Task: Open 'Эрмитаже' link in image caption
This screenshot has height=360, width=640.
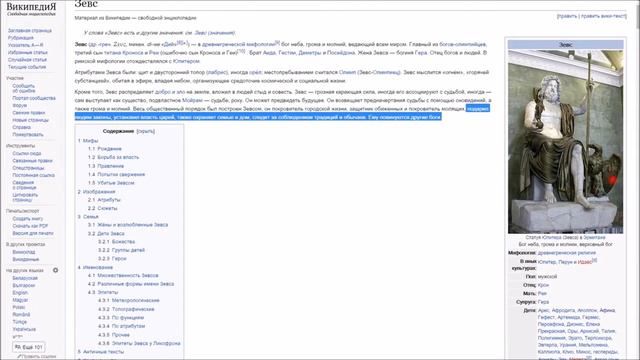Action: (x=594, y=237)
